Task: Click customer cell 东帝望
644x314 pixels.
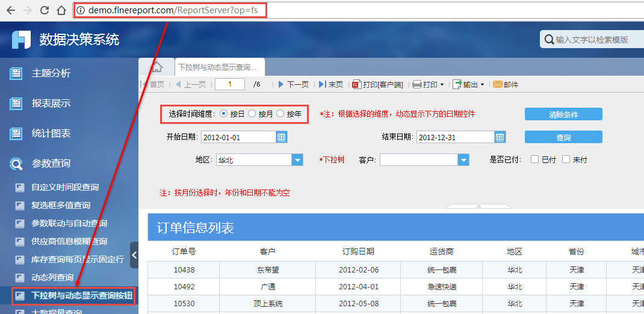Action: click(267, 270)
